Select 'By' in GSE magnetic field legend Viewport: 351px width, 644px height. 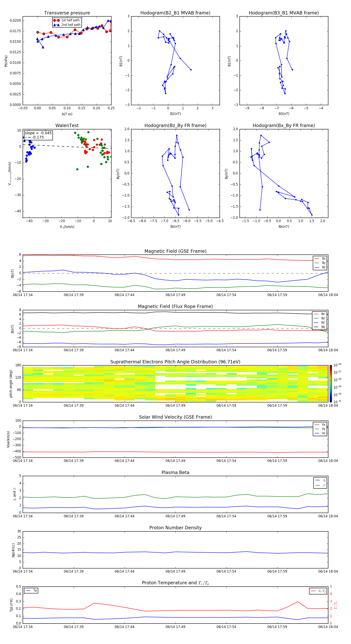click(x=320, y=263)
